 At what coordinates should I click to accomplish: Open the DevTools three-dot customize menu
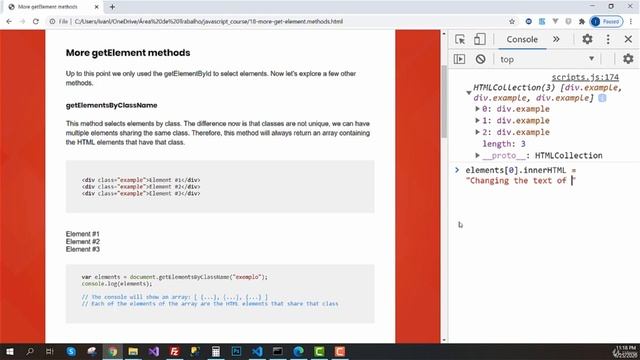tap(608, 39)
